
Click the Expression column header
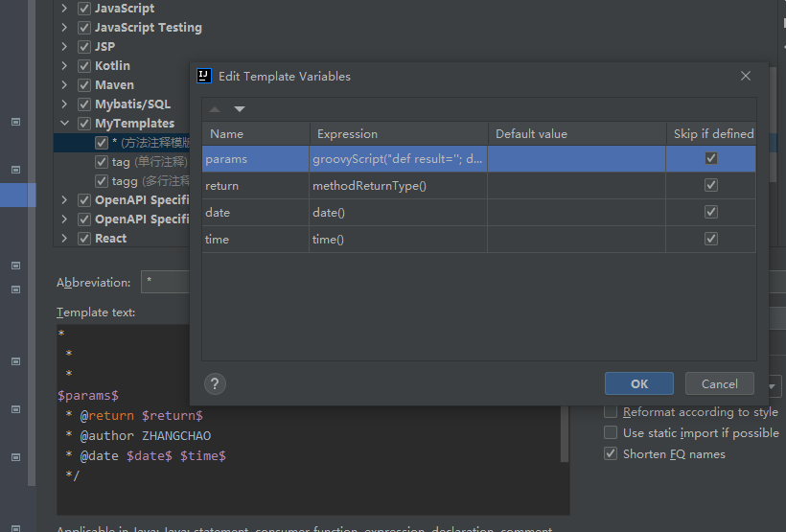(x=399, y=134)
